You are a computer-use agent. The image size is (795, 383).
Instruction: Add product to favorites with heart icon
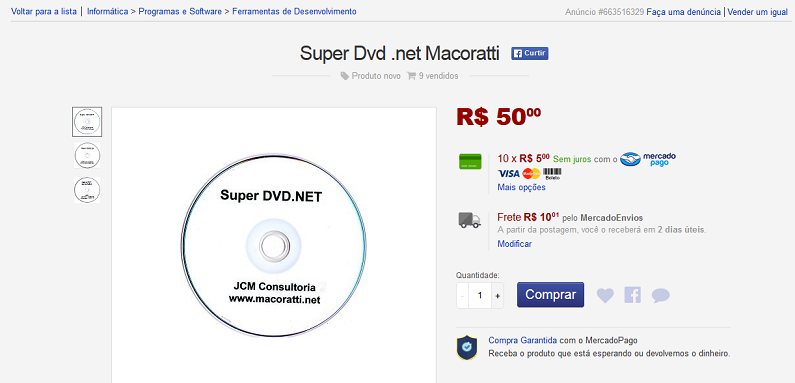(605, 295)
